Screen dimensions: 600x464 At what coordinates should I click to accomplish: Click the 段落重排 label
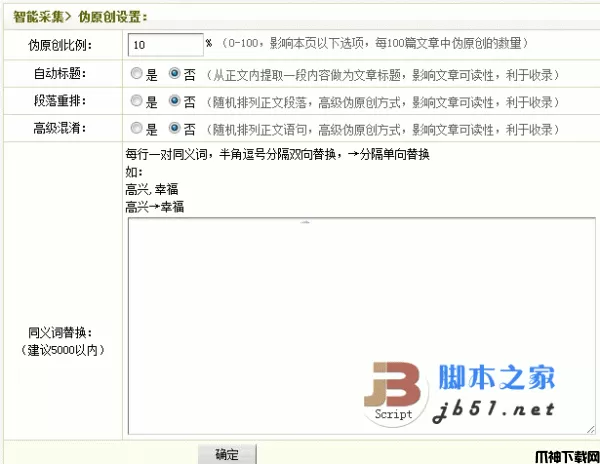(x=60, y=101)
